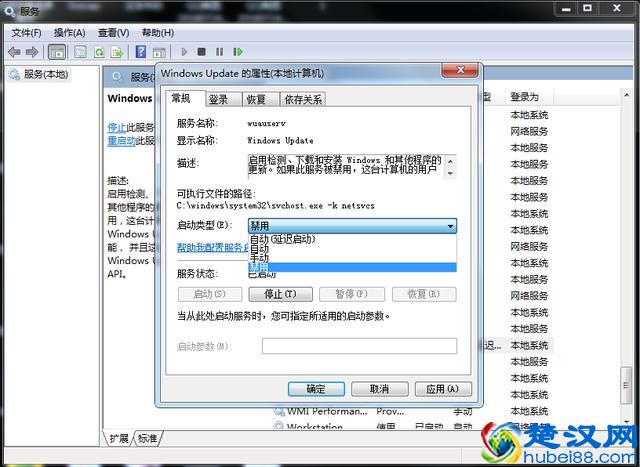Choose 手动 startup type option
This screenshot has width=640, height=467.
click(x=352, y=258)
